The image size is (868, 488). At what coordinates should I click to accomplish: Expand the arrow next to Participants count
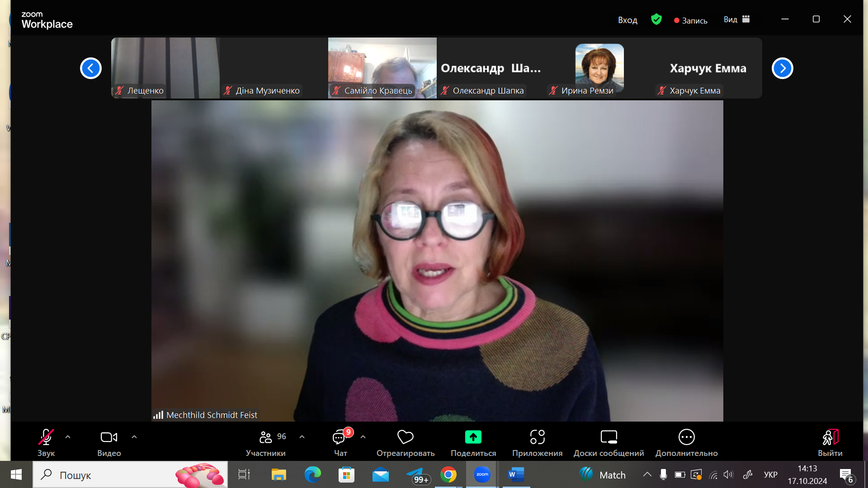point(302,437)
